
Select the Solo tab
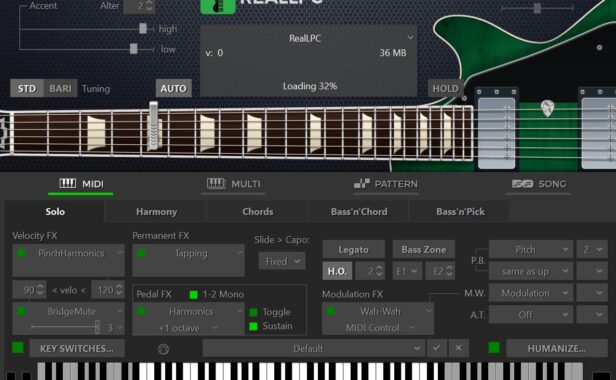[55, 211]
